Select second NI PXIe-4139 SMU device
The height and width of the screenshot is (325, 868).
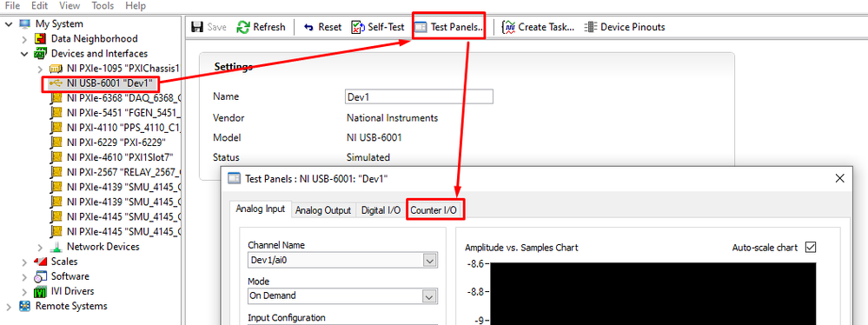116,202
